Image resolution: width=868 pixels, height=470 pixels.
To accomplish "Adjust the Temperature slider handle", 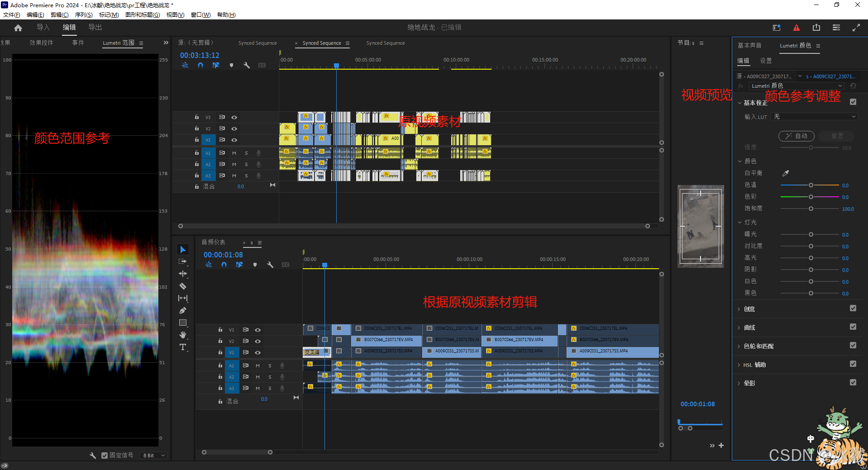I will [x=811, y=185].
